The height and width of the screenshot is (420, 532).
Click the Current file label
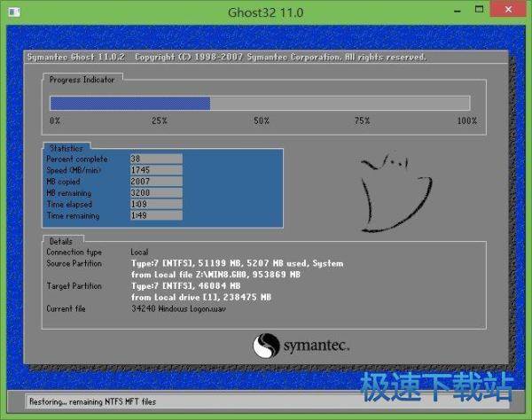pos(66,309)
